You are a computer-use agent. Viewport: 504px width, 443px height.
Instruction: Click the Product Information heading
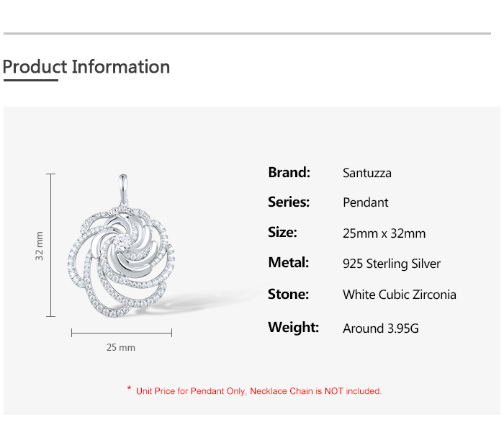click(86, 67)
